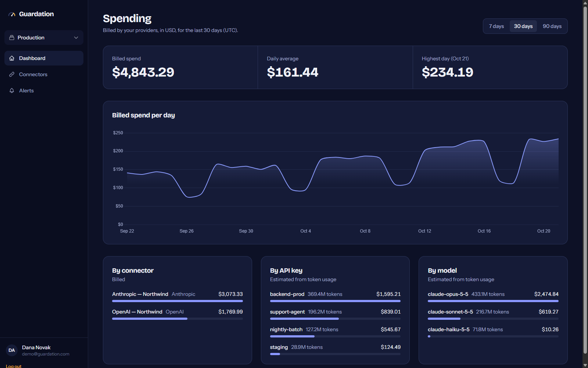Select the 30 days range
The height and width of the screenshot is (368, 588).
(523, 26)
